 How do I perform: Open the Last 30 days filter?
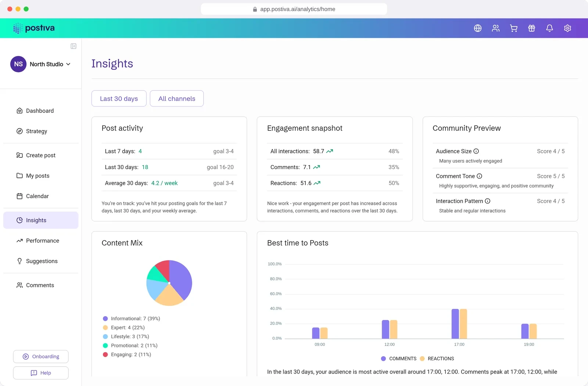point(119,99)
